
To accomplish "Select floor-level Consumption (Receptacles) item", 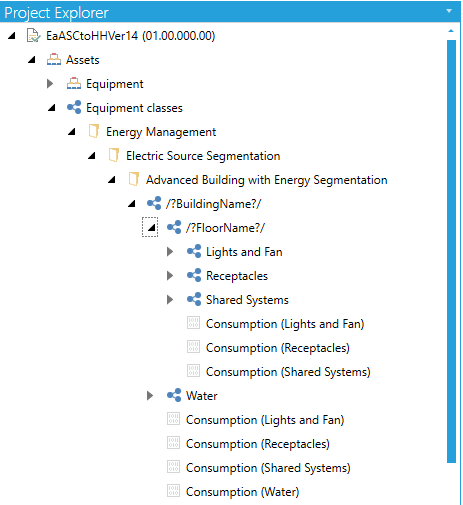I will (x=278, y=348).
